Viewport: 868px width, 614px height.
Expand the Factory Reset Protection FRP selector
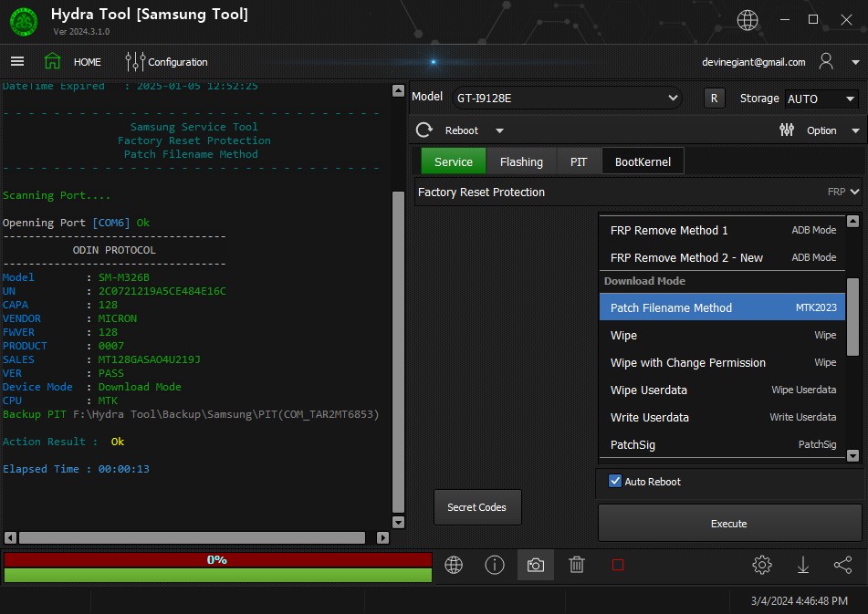(x=854, y=193)
